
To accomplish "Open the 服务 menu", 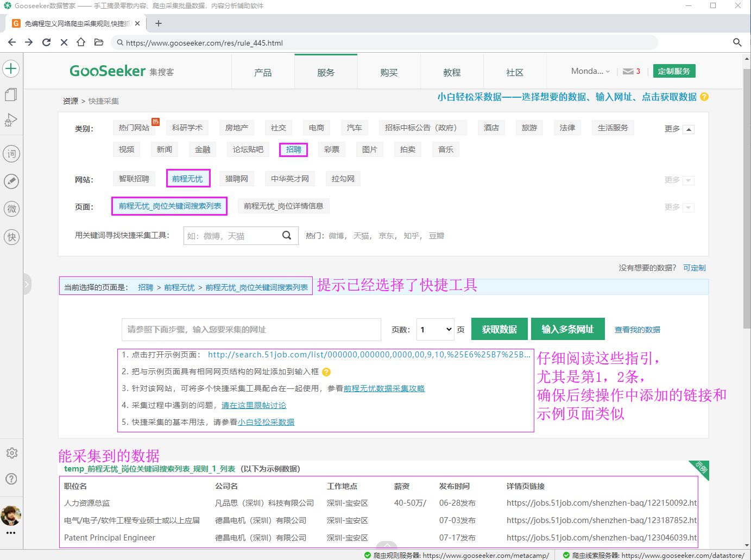I will tap(326, 72).
